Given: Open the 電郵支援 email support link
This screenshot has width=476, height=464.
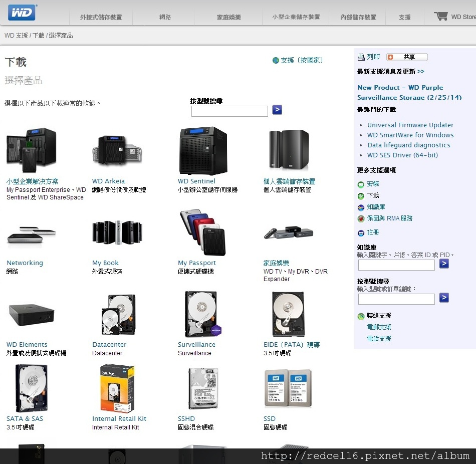Looking at the screenshot, I should (379, 327).
